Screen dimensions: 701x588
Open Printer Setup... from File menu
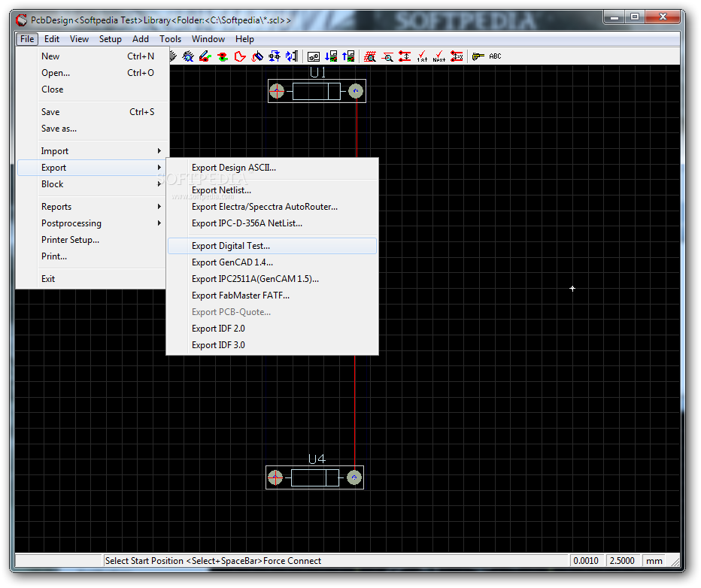click(x=93, y=240)
